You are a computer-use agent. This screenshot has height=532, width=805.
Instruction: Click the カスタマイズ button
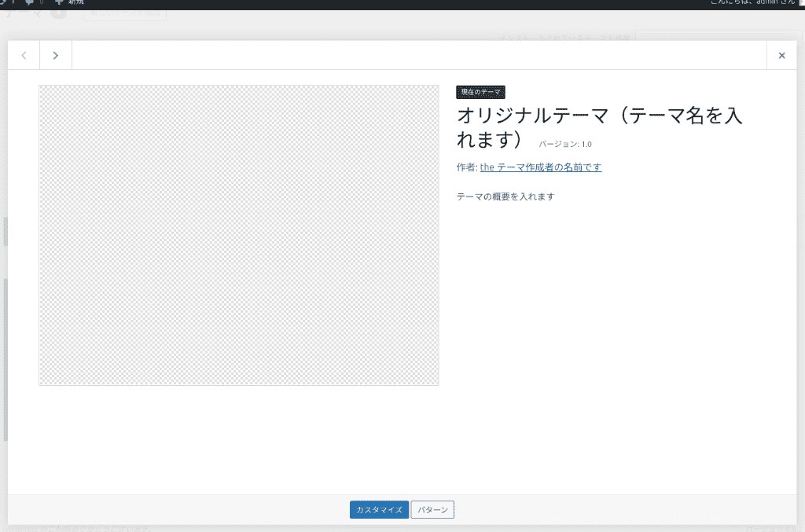pyautogui.click(x=380, y=509)
